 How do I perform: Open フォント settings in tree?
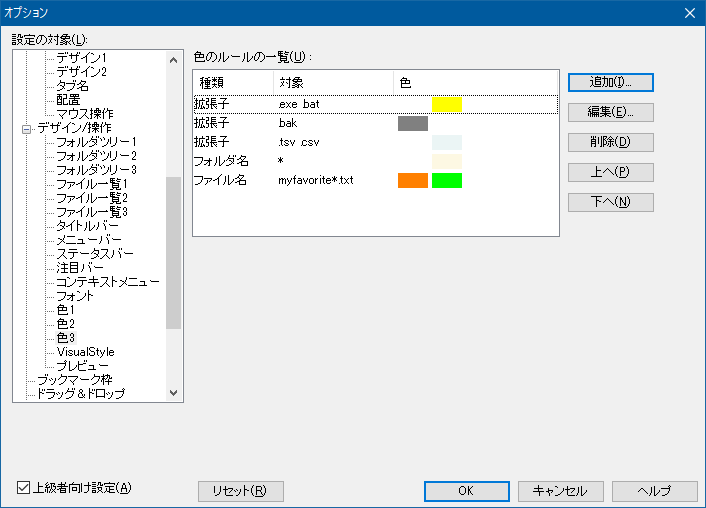coord(75,296)
